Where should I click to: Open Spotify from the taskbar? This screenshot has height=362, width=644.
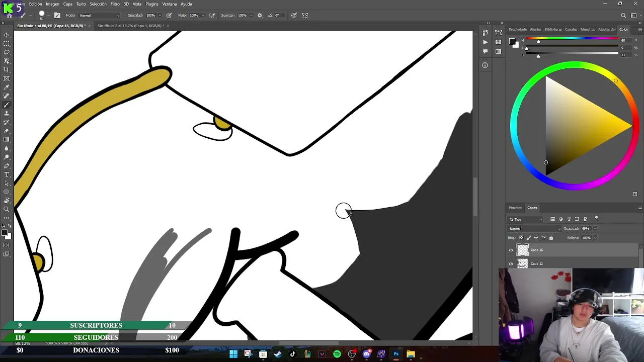pyautogui.click(x=337, y=354)
